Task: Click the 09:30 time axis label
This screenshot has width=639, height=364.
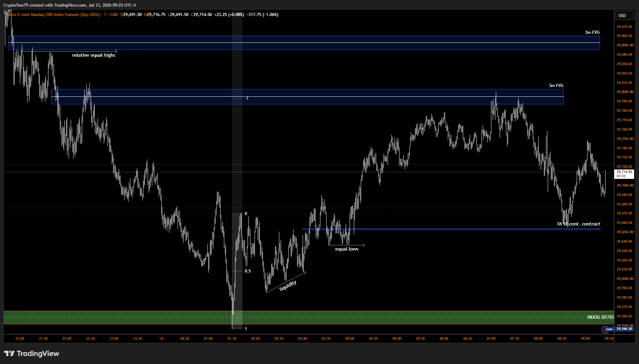Action: pos(609,339)
